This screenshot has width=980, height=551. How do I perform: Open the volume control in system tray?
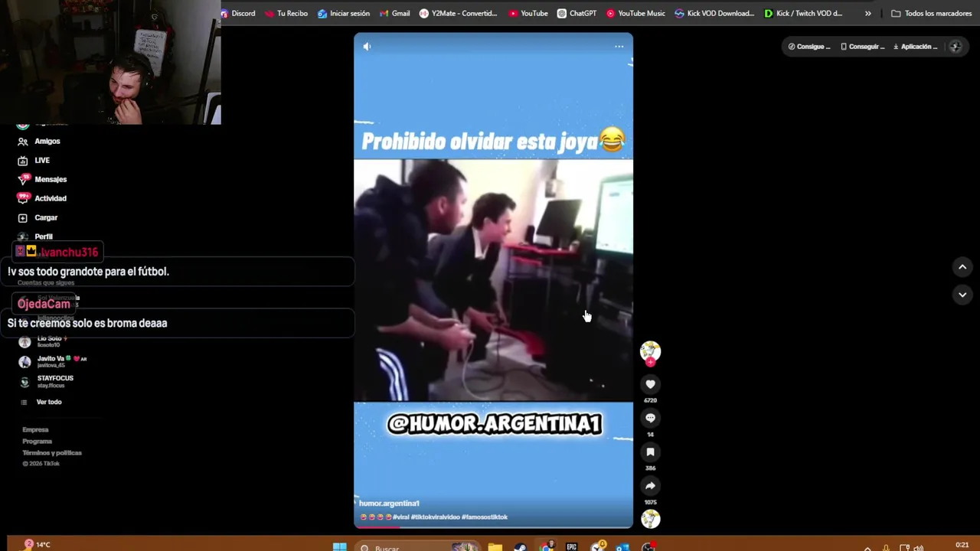[x=918, y=547]
